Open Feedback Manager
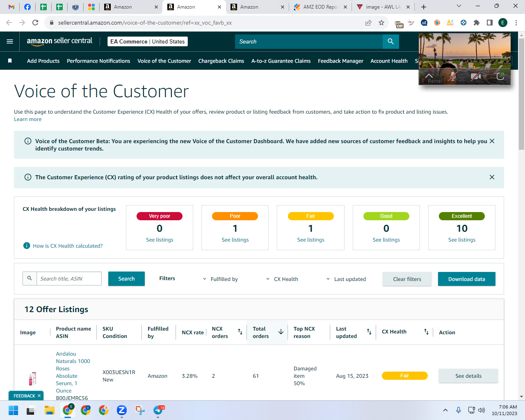Viewport: 525px width, 420px height. pyautogui.click(x=340, y=61)
